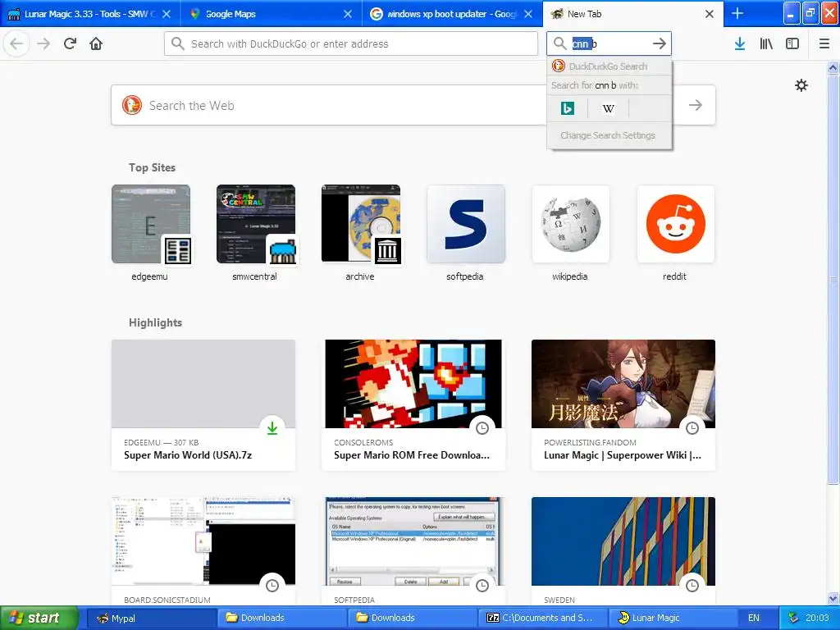The image size is (840, 630).
Task: Open the Windows start button
Action: (x=39, y=618)
